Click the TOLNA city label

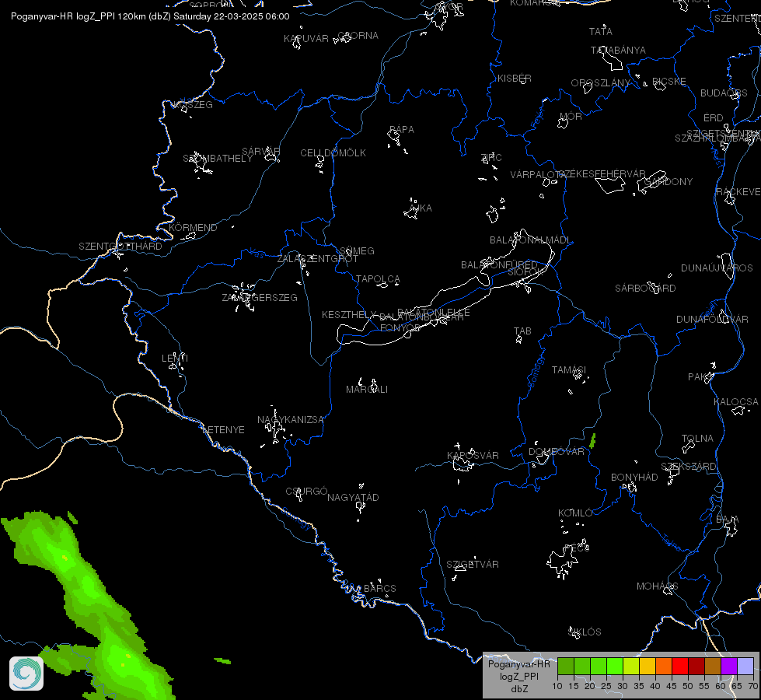tap(697, 439)
